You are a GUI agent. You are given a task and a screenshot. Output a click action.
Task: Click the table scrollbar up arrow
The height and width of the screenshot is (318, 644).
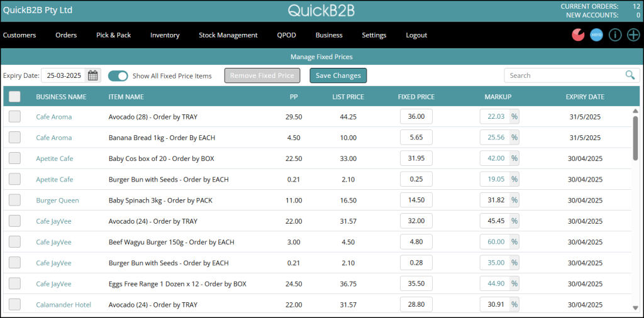coord(635,111)
